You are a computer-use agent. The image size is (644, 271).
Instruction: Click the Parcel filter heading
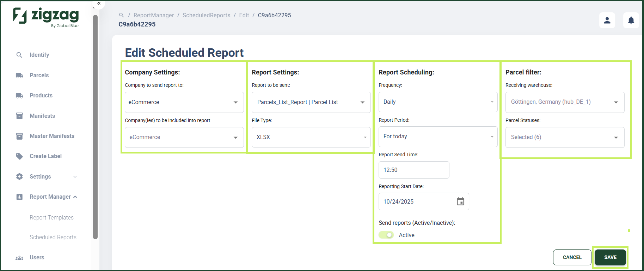pyautogui.click(x=523, y=72)
